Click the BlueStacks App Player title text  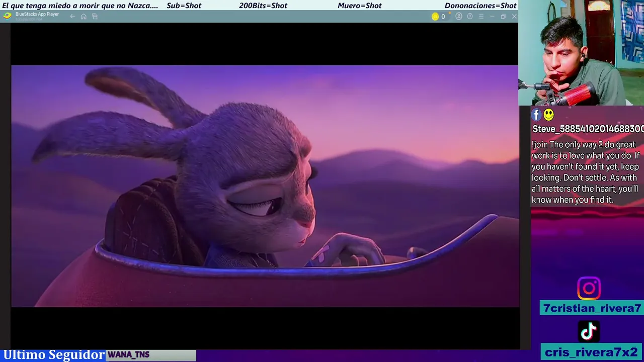click(x=37, y=14)
